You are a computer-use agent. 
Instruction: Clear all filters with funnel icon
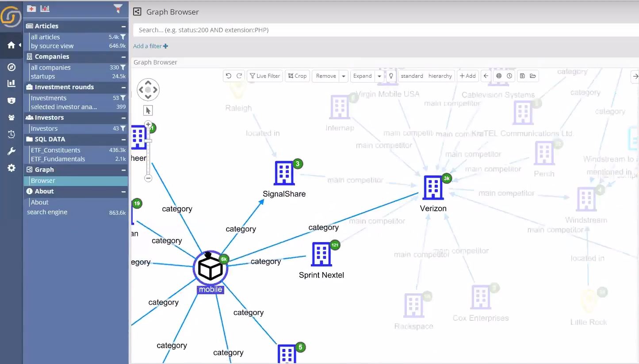118,8
